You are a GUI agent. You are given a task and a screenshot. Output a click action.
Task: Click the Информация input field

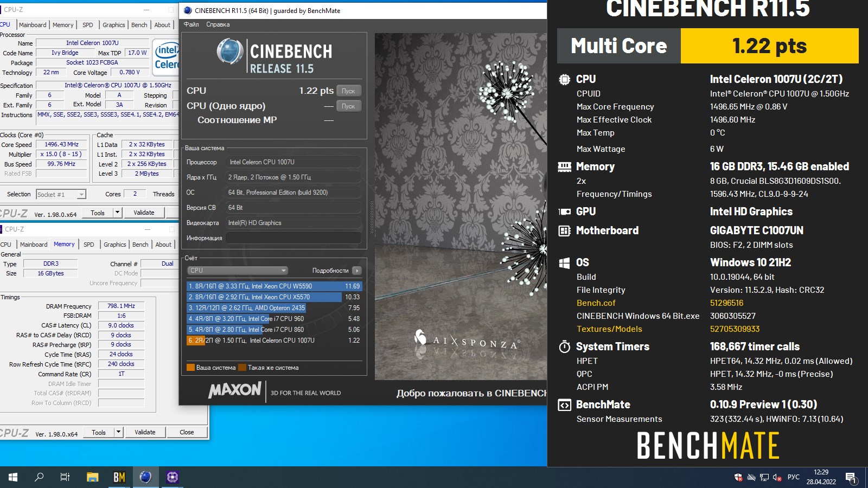pyautogui.click(x=293, y=238)
